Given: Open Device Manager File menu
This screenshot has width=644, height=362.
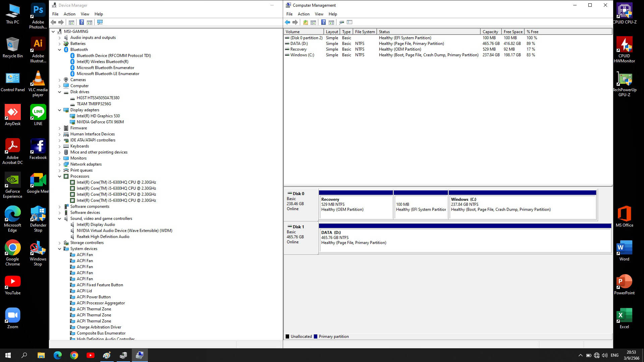Looking at the screenshot, I should 55,14.
